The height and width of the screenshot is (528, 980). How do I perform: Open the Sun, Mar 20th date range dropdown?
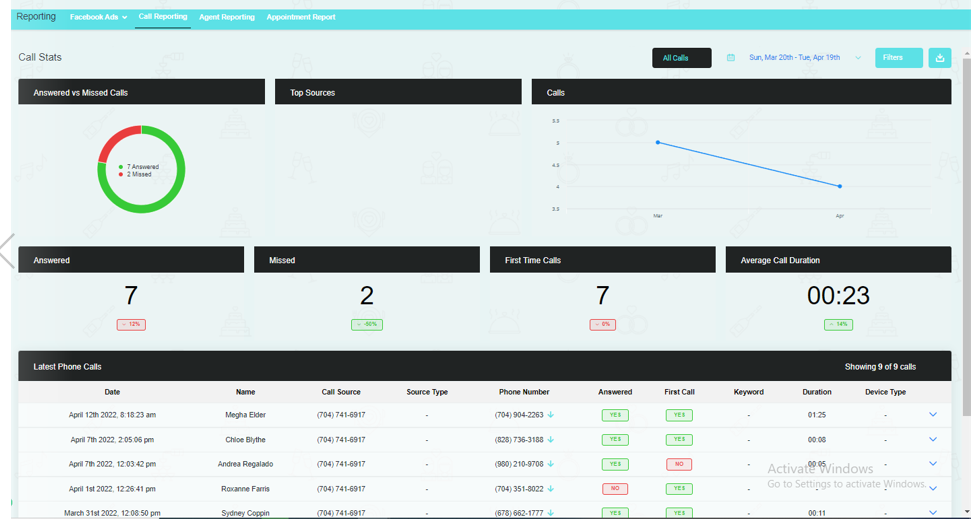(805, 57)
